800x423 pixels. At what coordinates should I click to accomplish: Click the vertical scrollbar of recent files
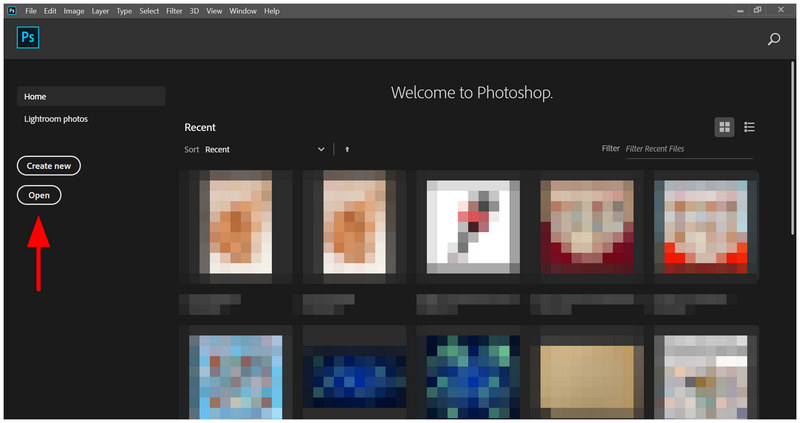click(793, 148)
